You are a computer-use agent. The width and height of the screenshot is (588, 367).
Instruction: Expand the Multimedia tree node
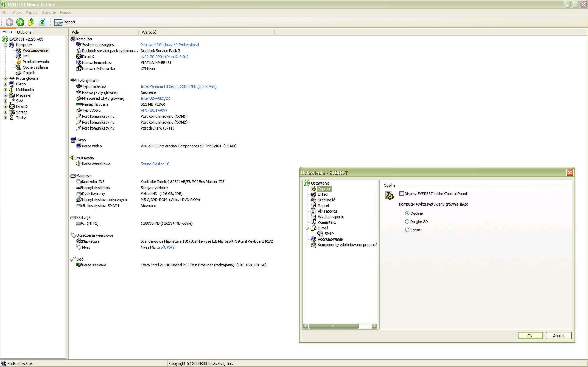(5, 90)
